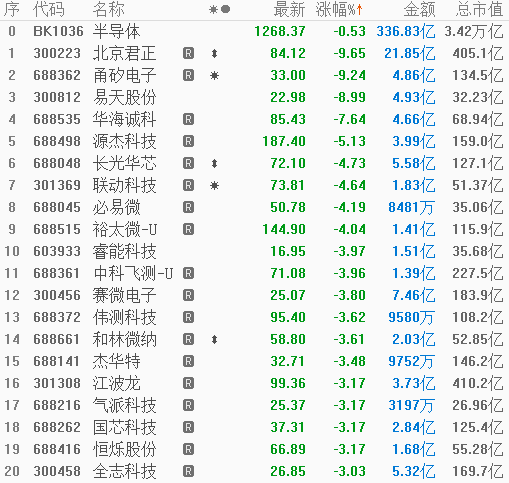Select stock name 伟测科技

coord(124,317)
